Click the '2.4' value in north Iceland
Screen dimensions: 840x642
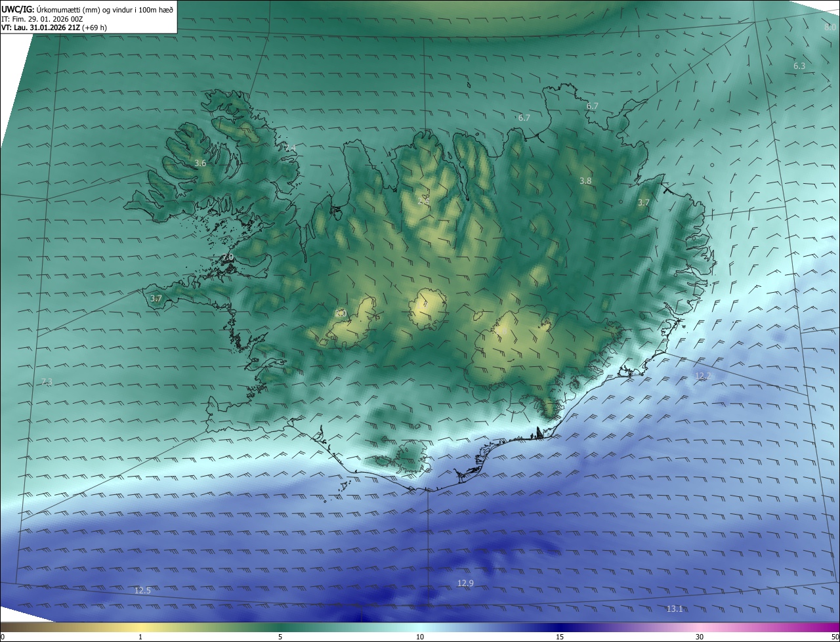tap(423, 200)
